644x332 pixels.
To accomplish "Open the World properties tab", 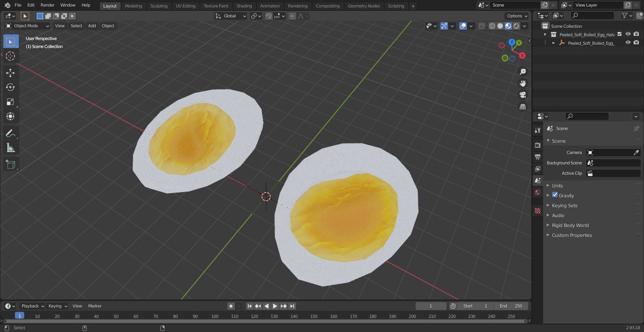I will click(537, 192).
